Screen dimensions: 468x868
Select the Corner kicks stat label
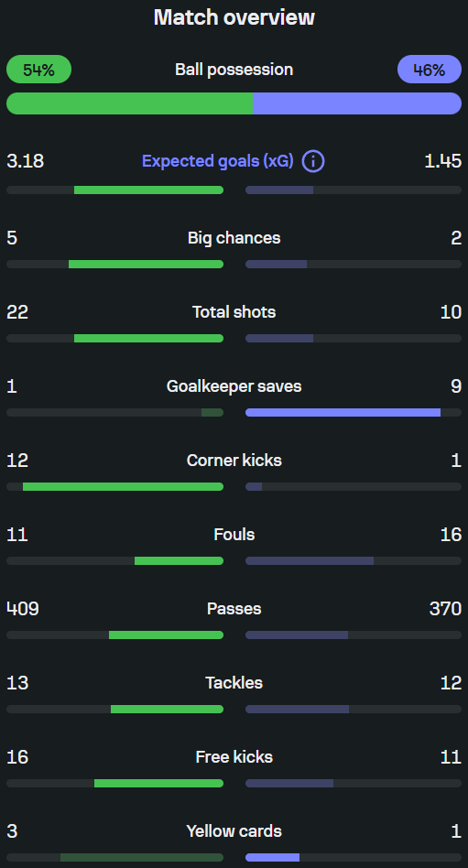tap(234, 461)
